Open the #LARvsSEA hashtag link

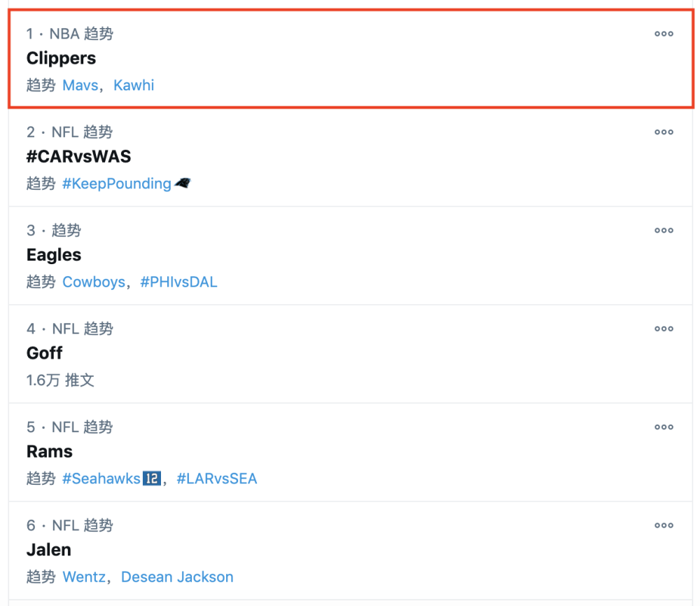[217, 479]
